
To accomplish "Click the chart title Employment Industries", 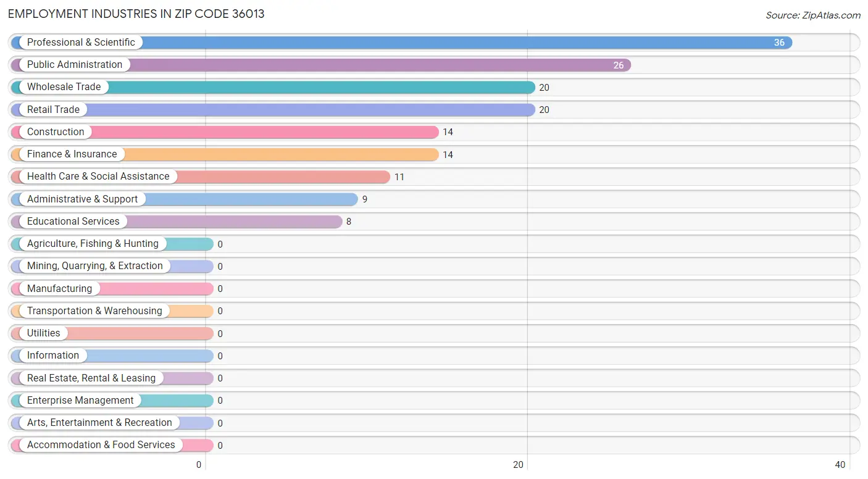I will click(x=136, y=14).
